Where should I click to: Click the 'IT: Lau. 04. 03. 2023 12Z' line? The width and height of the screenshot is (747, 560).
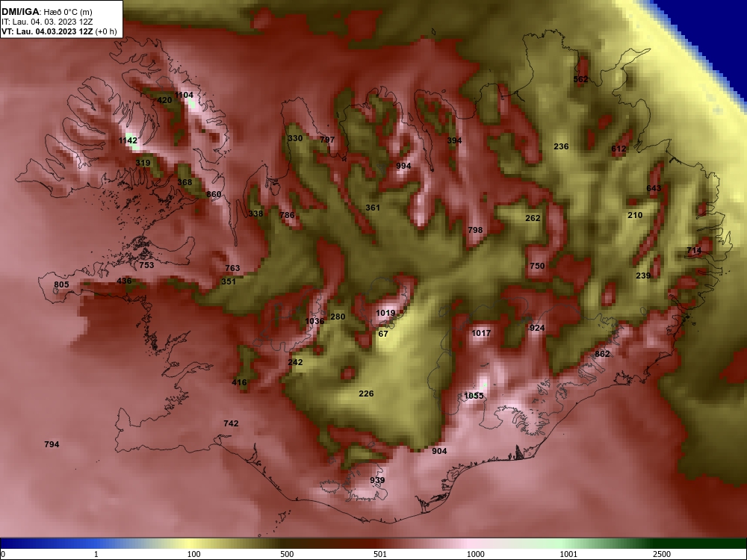46,22
